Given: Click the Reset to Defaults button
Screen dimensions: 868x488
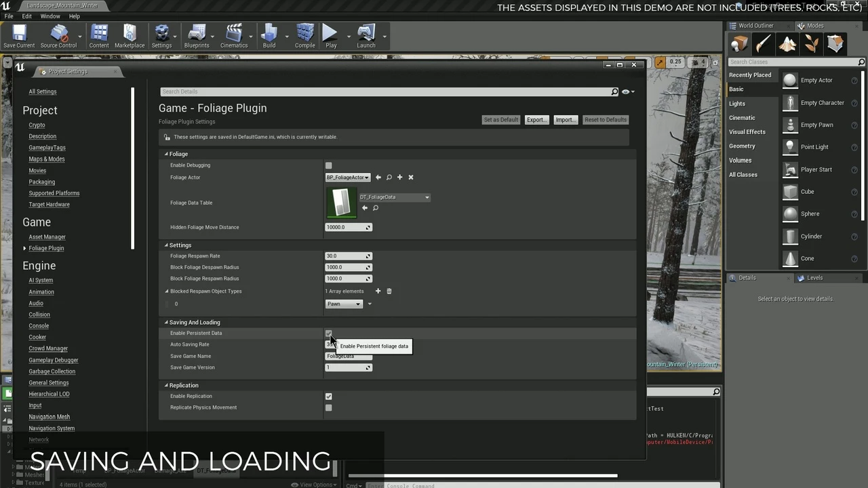Looking at the screenshot, I should (x=605, y=120).
